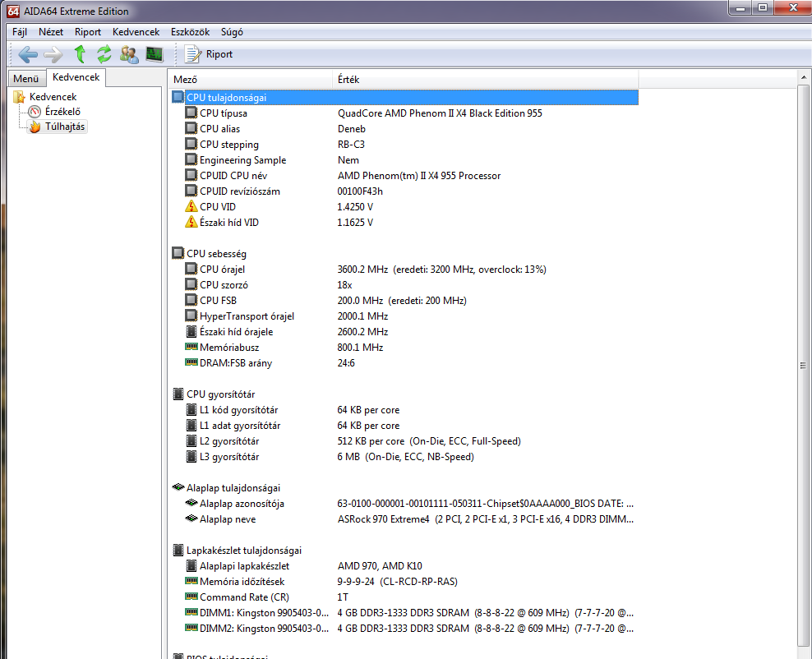The width and height of the screenshot is (812, 659).
Task: Refresh the page with green arrows icon
Action: click(104, 54)
